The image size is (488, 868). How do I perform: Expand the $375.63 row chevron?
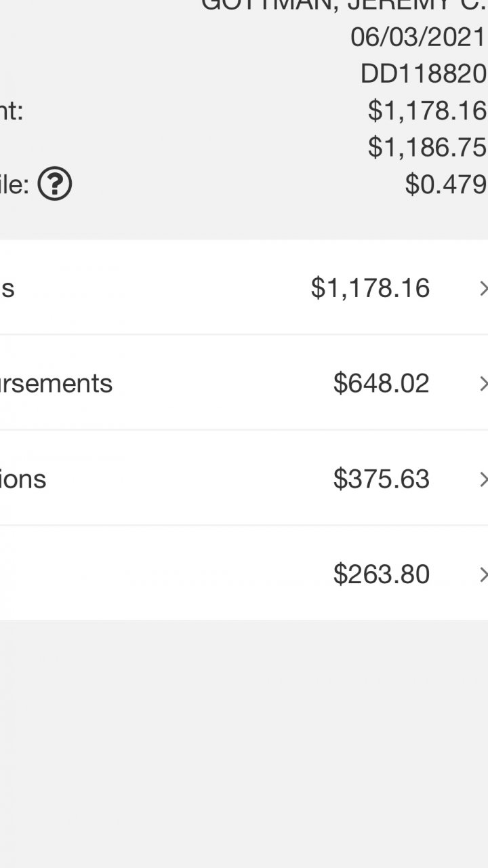point(483,479)
